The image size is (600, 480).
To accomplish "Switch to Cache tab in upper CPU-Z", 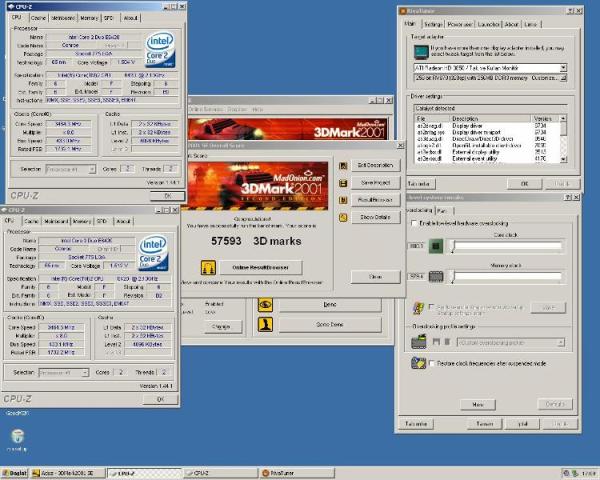I will click(x=38, y=18).
